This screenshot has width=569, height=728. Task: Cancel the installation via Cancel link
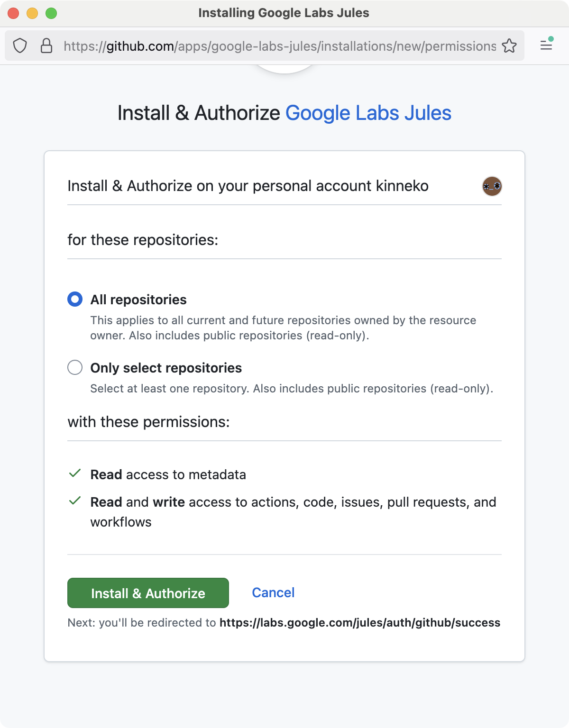click(x=273, y=592)
